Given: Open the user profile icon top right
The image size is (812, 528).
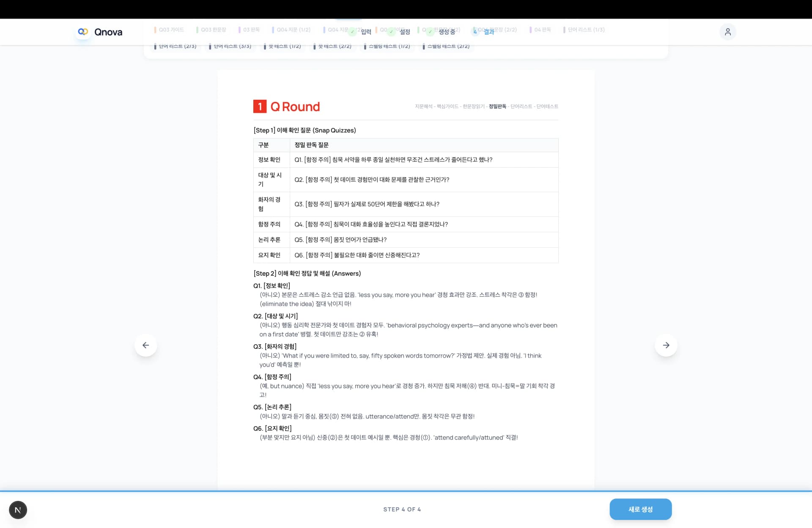Looking at the screenshot, I should coord(728,32).
